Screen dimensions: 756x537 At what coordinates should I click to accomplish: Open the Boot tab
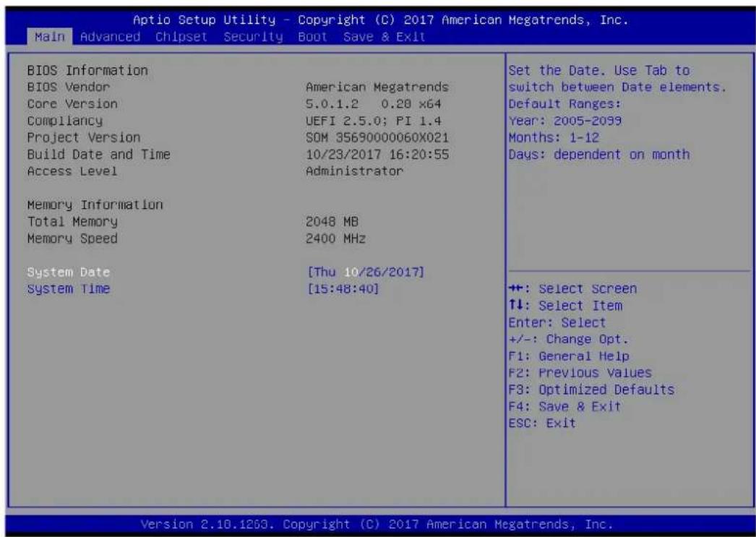click(x=312, y=37)
